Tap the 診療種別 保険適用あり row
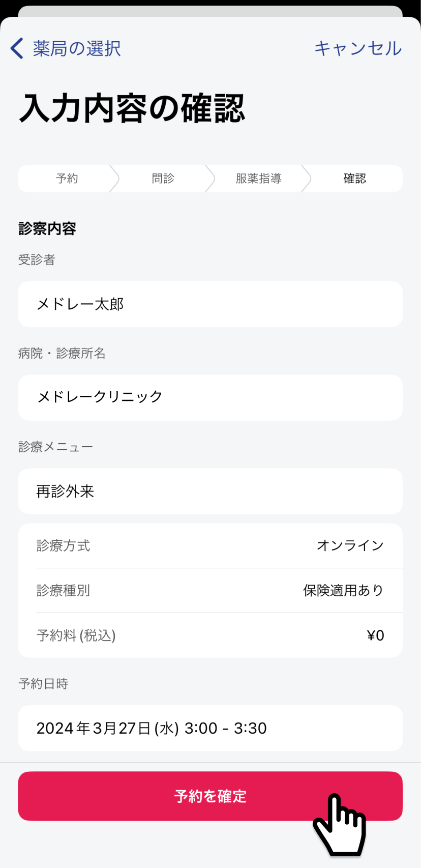Screen dimensions: 421x868 (210, 591)
